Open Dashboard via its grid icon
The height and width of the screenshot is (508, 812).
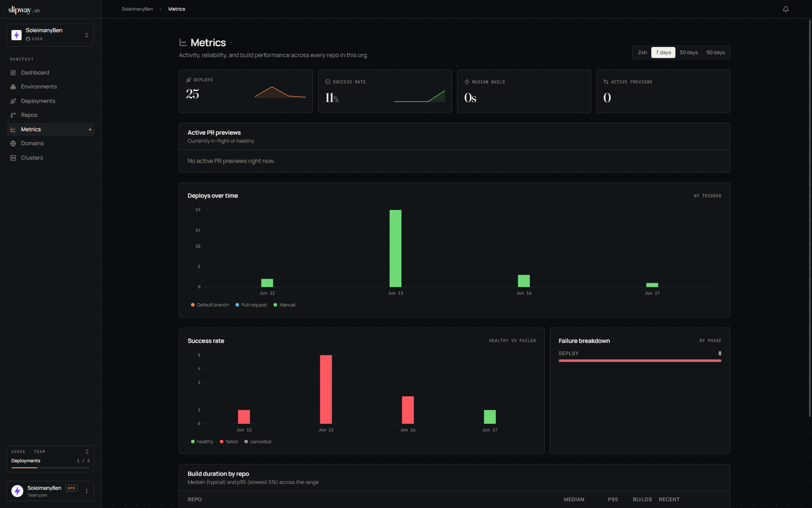(x=13, y=73)
